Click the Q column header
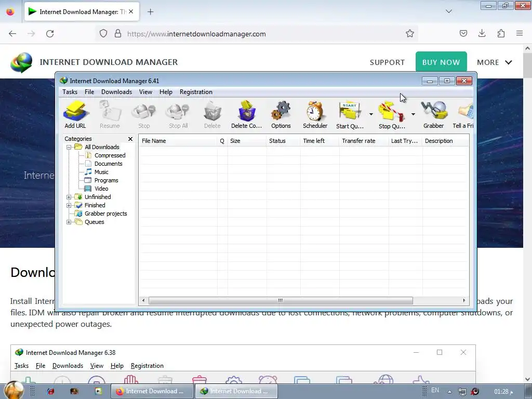The width and height of the screenshot is (532, 399). pyautogui.click(x=222, y=141)
